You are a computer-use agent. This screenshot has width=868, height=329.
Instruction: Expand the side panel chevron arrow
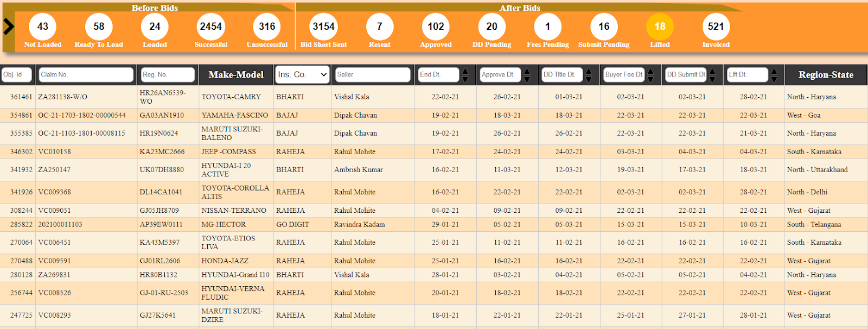(9, 27)
